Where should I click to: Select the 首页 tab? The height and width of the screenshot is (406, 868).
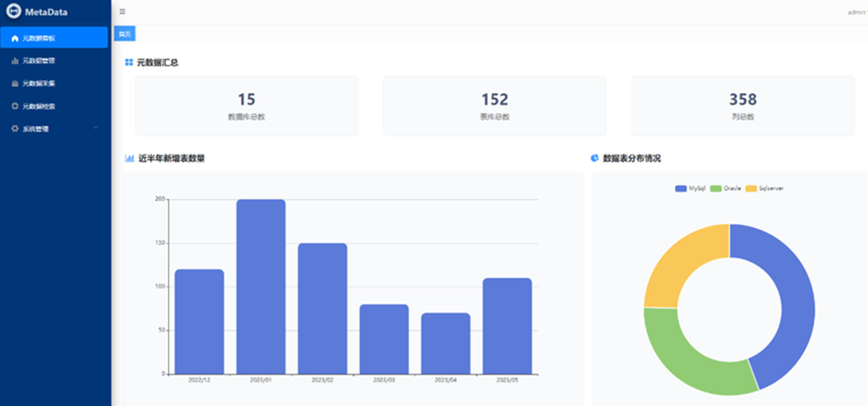click(x=124, y=34)
